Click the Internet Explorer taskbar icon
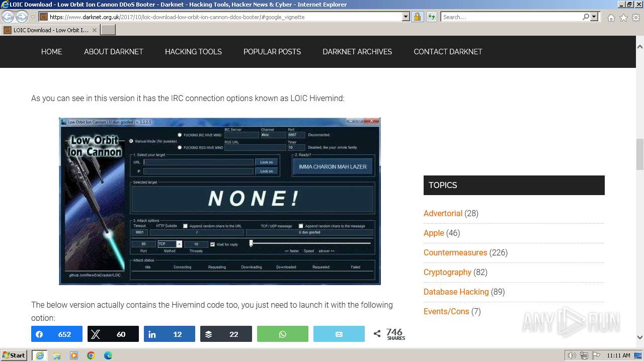Viewport: 644px width, 362px height. 39,355
